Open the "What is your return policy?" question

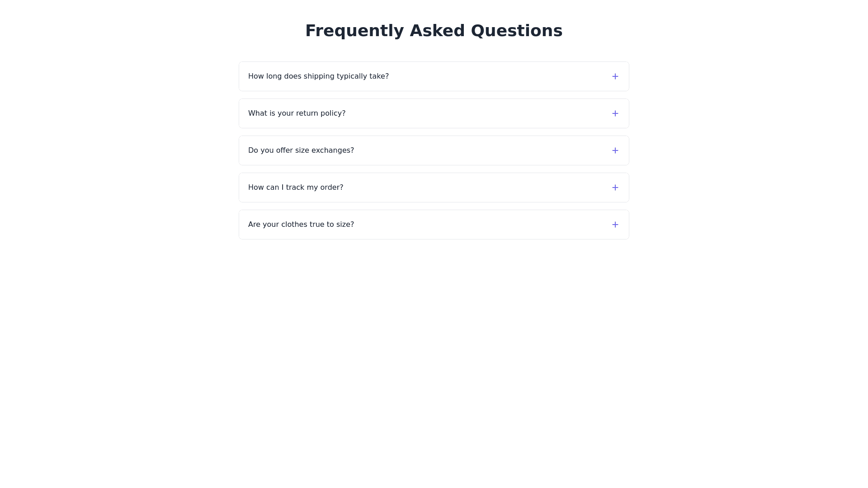tap(297, 113)
